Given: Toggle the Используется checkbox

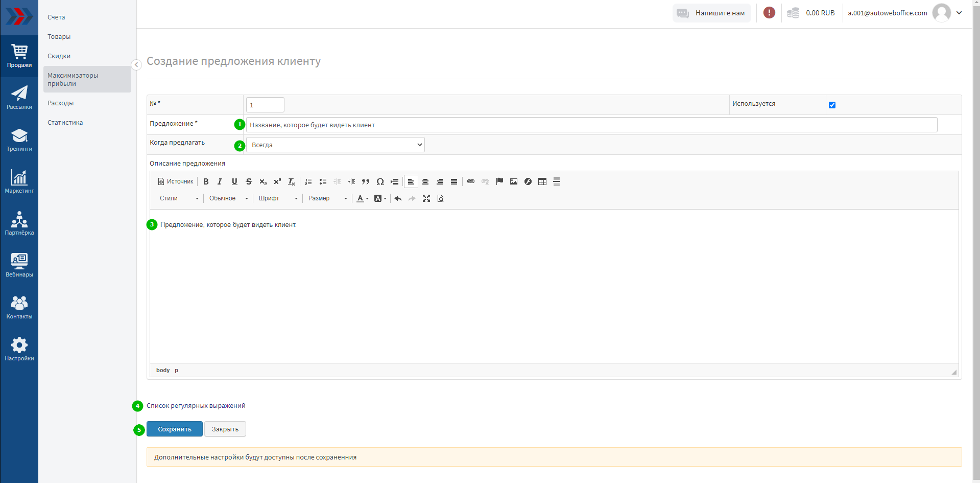Looking at the screenshot, I should 832,105.
